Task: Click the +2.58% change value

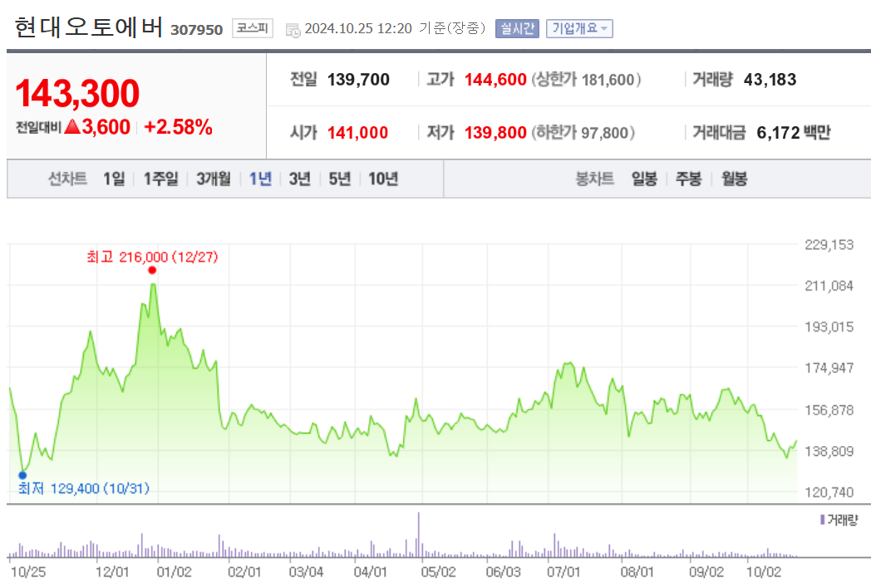Action: (178, 127)
